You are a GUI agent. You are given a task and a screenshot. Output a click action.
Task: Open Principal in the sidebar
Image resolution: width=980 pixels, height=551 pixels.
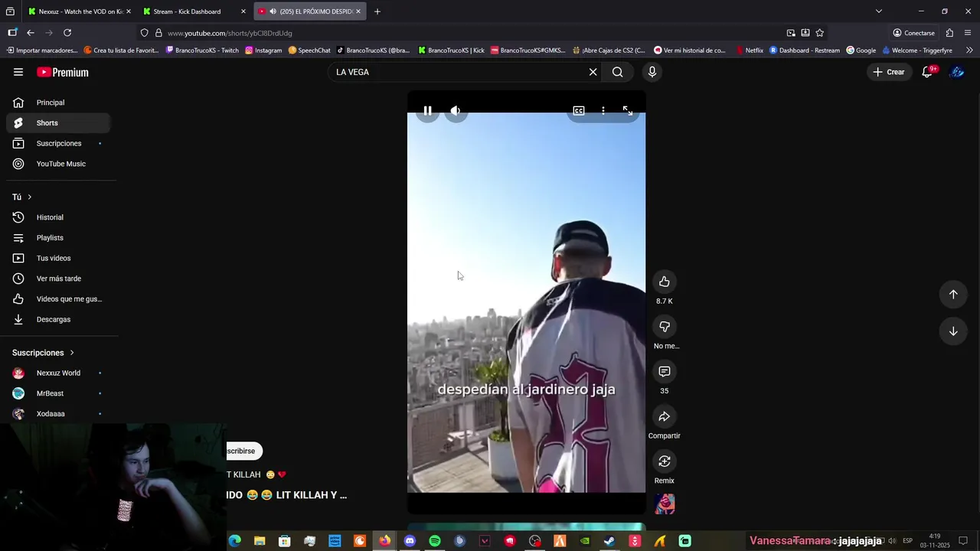(x=58, y=103)
